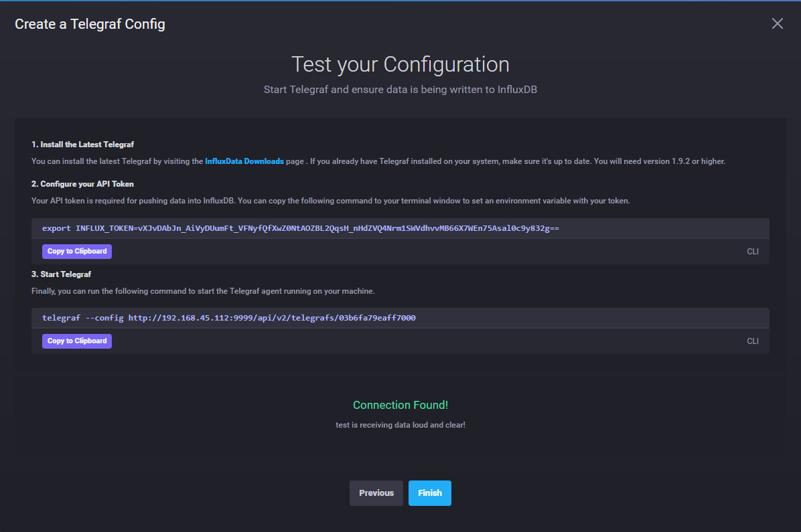Click the 'Test your Configuration' heading
This screenshot has height=532, width=801.
point(401,65)
